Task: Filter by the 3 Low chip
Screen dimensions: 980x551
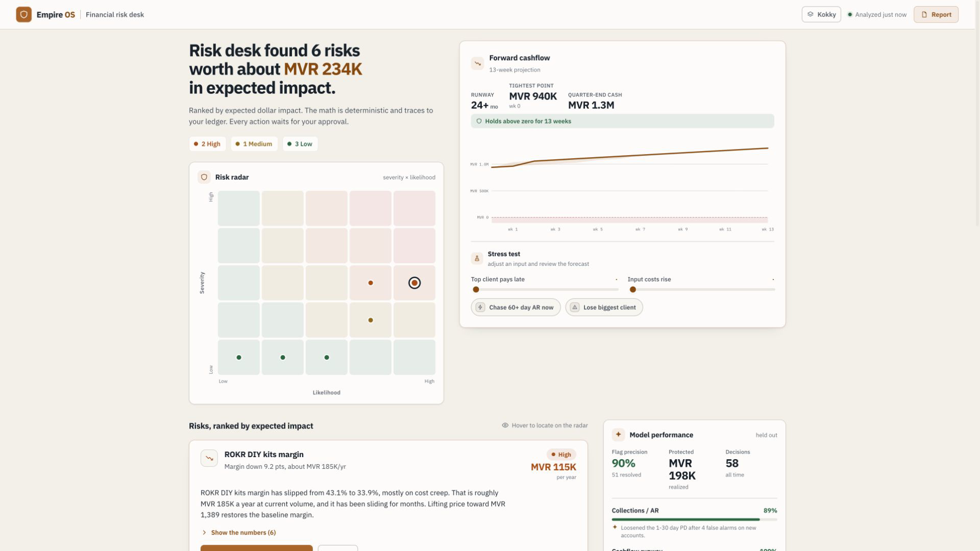Action: point(300,144)
